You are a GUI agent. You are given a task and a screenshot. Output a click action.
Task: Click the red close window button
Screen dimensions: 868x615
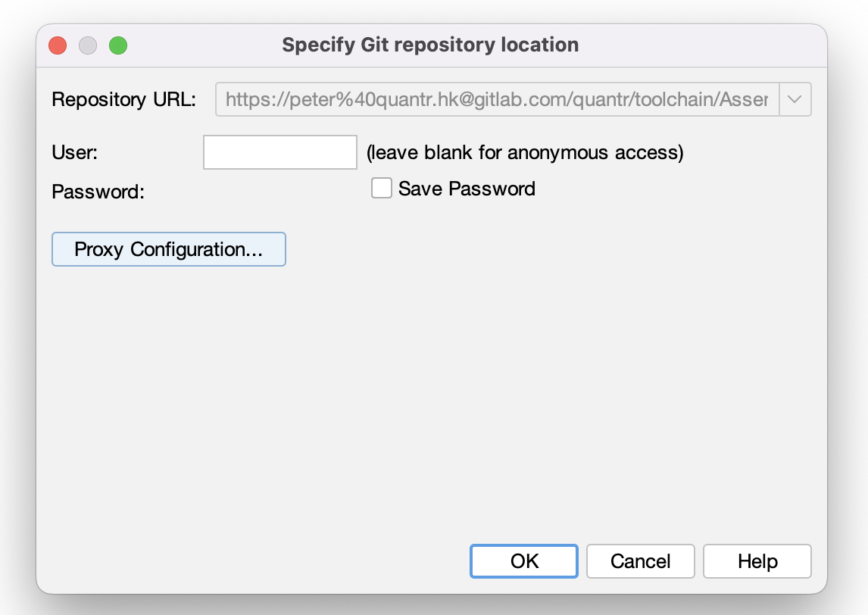[58, 45]
